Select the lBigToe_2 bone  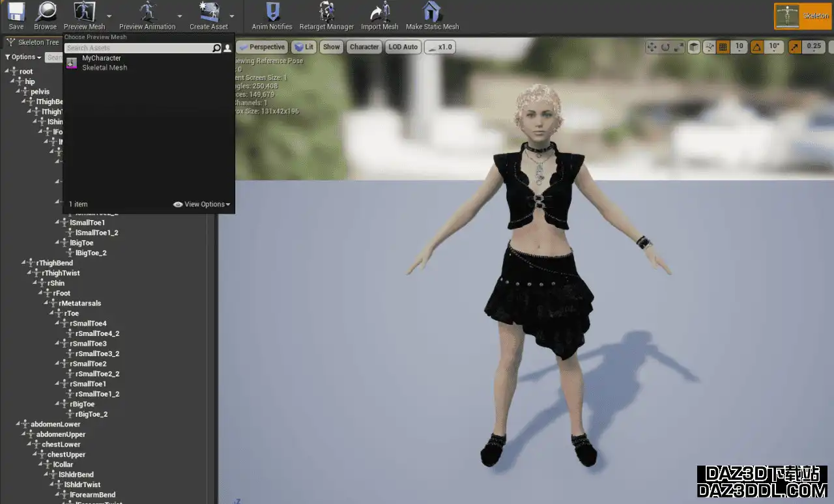click(x=91, y=253)
